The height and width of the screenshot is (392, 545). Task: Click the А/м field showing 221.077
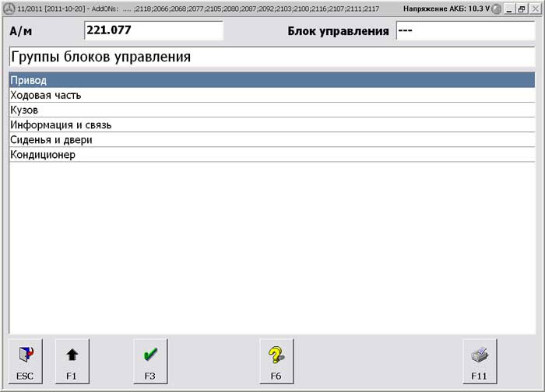click(x=153, y=30)
